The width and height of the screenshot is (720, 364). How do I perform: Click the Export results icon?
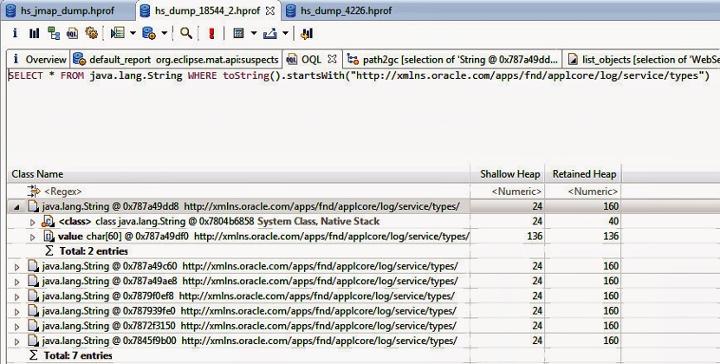tap(270, 33)
